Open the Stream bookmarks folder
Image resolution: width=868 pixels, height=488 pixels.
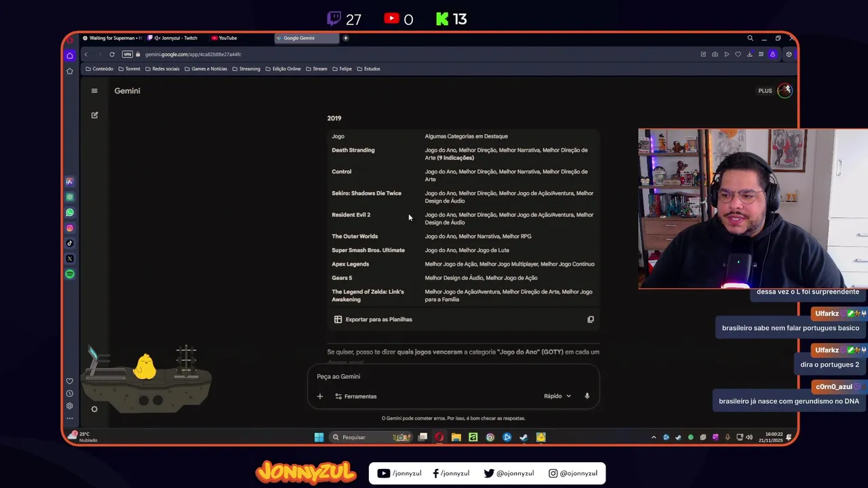[316, 68]
